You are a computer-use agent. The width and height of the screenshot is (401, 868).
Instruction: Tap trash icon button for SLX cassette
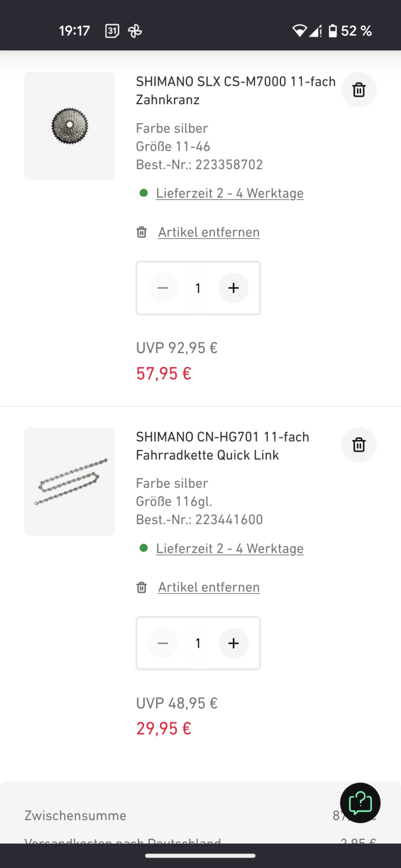pyautogui.click(x=359, y=90)
